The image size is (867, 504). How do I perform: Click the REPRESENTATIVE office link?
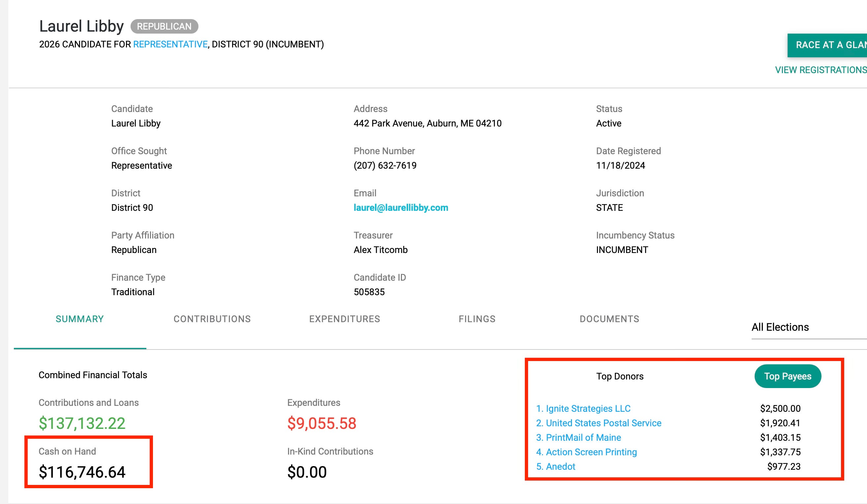170,44
